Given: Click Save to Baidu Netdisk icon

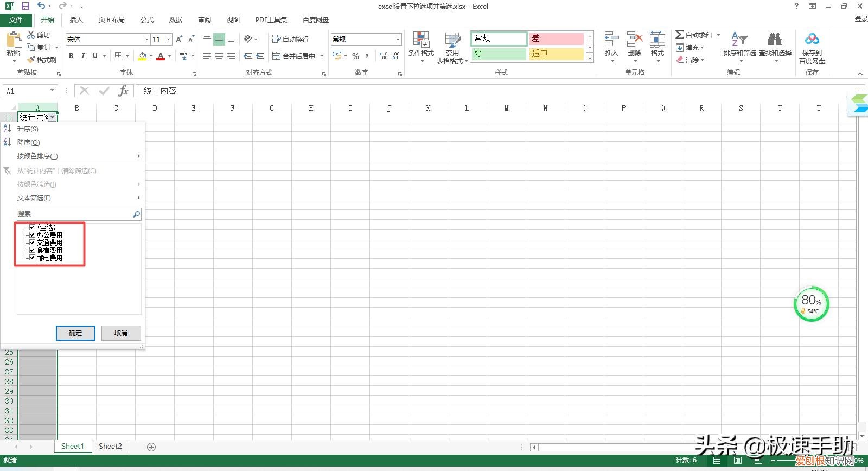Looking at the screenshot, I should pos(812,40).
